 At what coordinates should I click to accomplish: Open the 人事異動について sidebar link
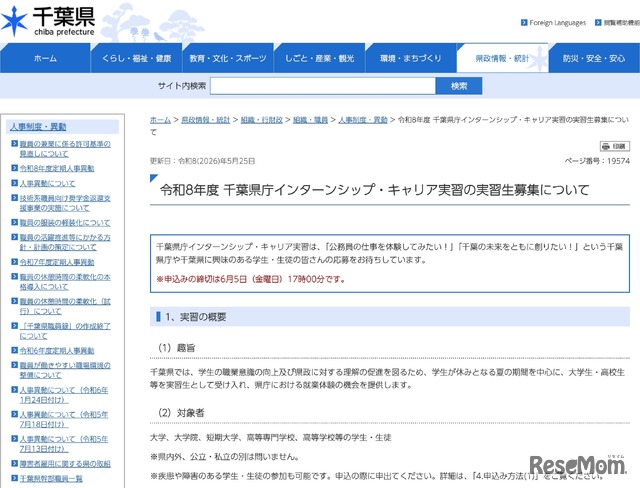coord(47,184)
